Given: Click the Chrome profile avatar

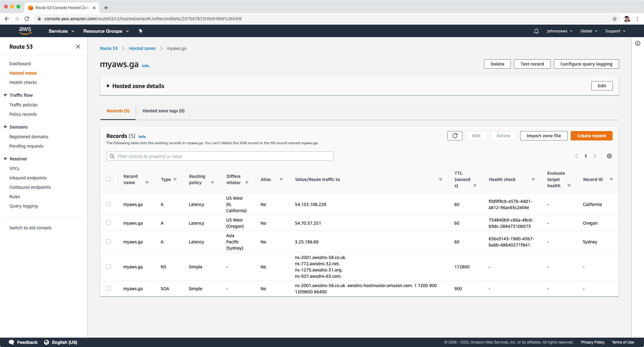Looking at the screenshot, I should point(627,19).
